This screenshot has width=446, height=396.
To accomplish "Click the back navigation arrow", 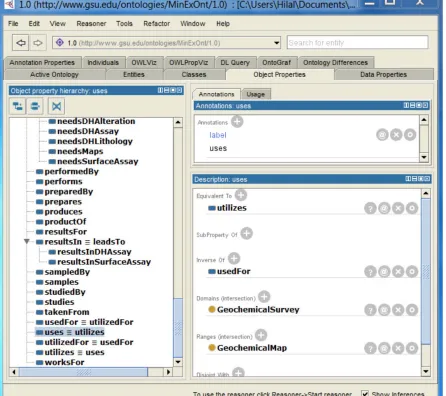I will click(x=21, y=43).
